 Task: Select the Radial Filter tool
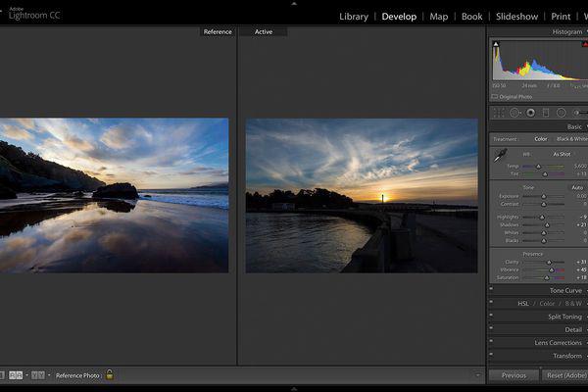562,113
